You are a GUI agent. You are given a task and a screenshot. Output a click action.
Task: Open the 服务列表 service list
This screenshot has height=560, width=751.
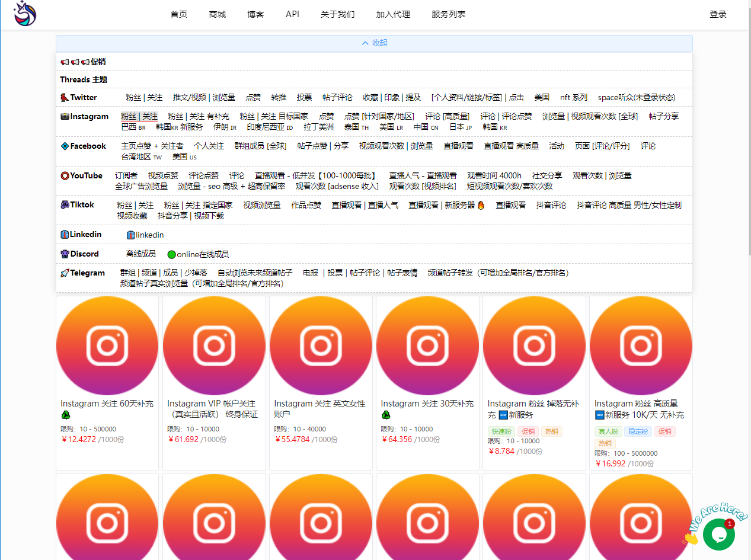[449, 14]
